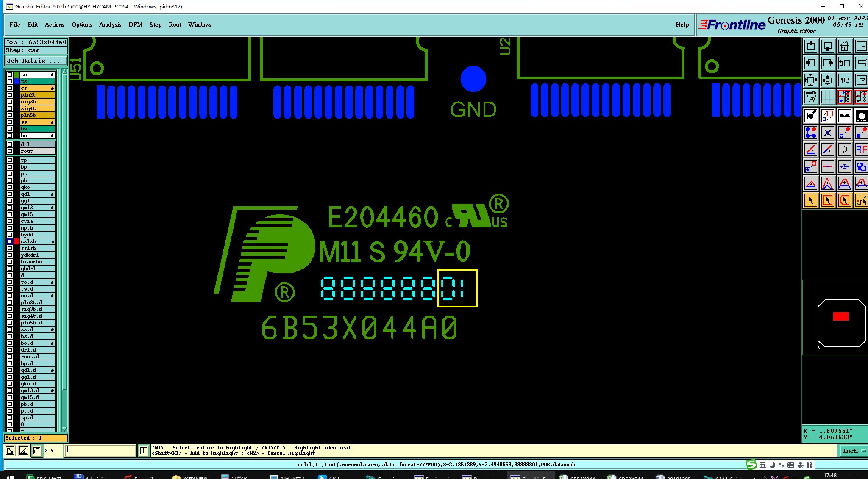Click the question mark help icon
Screen dimensions: 868x479
tap(861, 80)
